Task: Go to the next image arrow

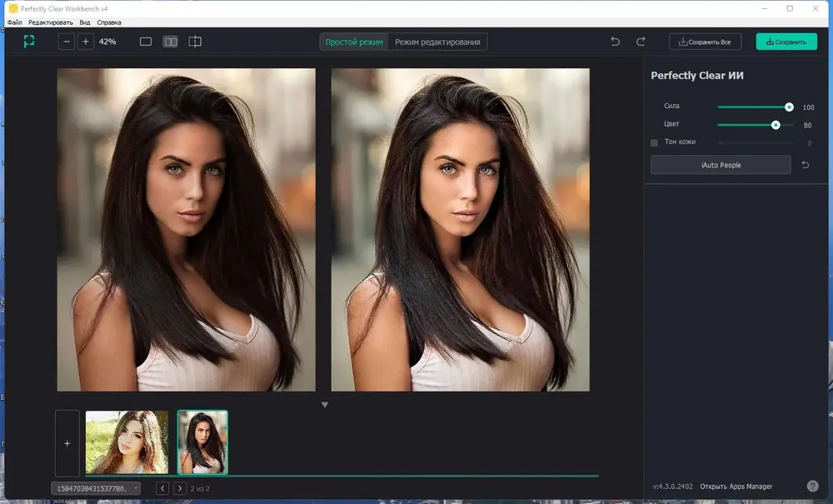Action: [x=180, y=488]
